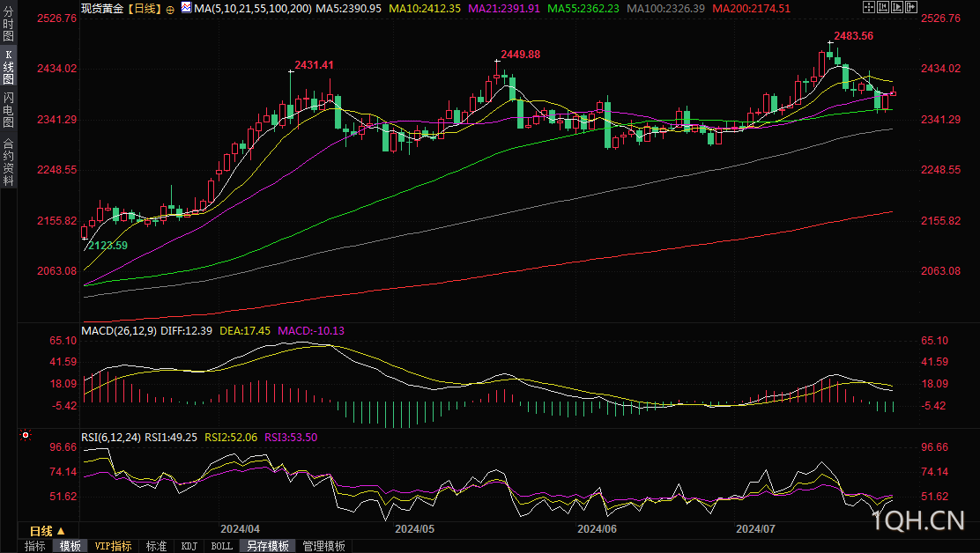Click the export panel arrow icon

coord(912,8)
